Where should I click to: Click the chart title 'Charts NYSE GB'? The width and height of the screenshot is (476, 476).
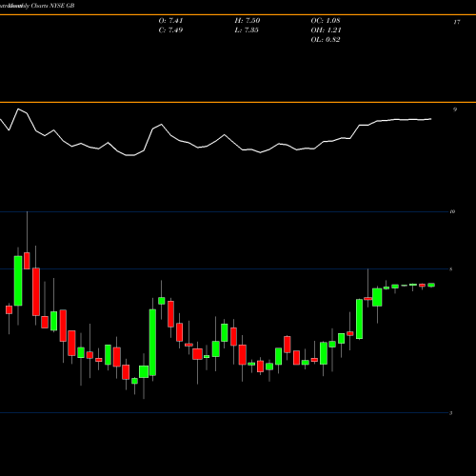pos(52,6)
